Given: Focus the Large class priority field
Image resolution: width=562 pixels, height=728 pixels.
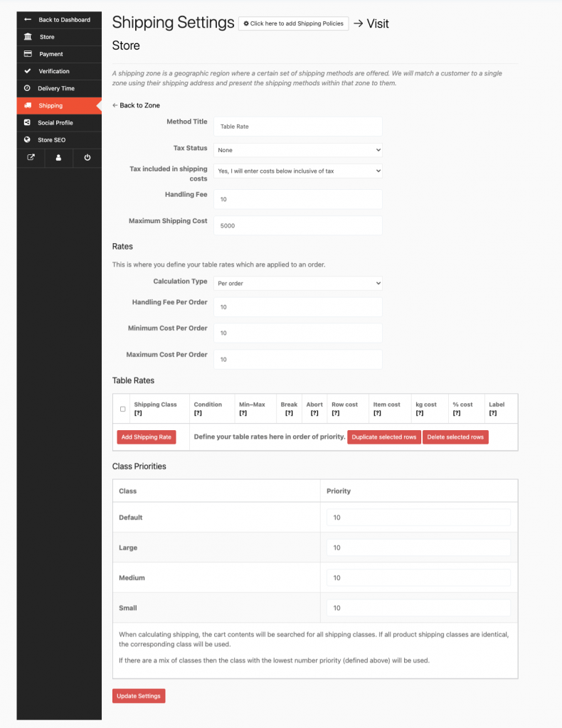Looking at the screenshot, I should pos(418,547).
